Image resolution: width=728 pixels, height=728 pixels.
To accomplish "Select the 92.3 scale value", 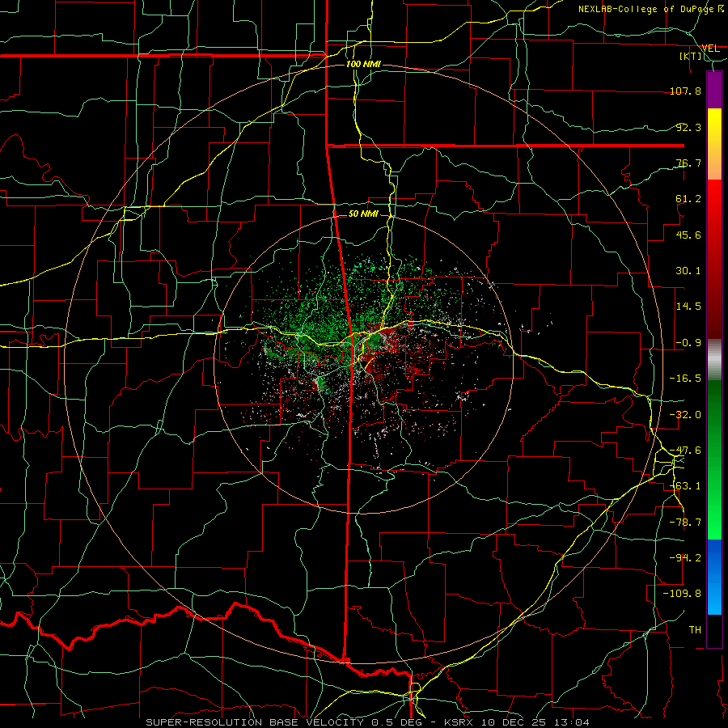I will click(689, 127).
